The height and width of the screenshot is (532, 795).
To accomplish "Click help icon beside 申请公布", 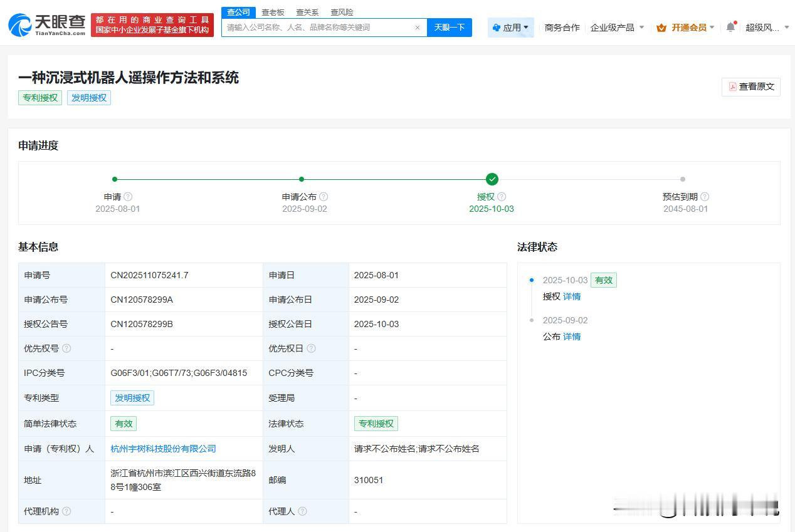I will (x=324, y=197).
